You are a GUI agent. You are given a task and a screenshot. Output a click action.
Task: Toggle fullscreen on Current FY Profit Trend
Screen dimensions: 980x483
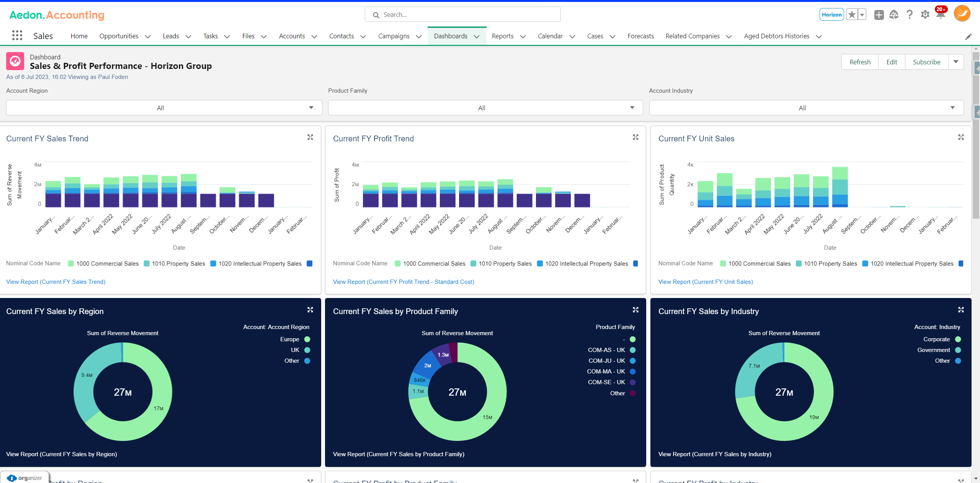click(x=635, y=137)
